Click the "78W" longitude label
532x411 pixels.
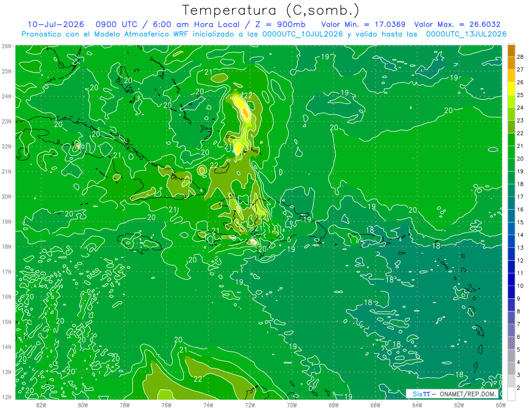coord(125,405)
